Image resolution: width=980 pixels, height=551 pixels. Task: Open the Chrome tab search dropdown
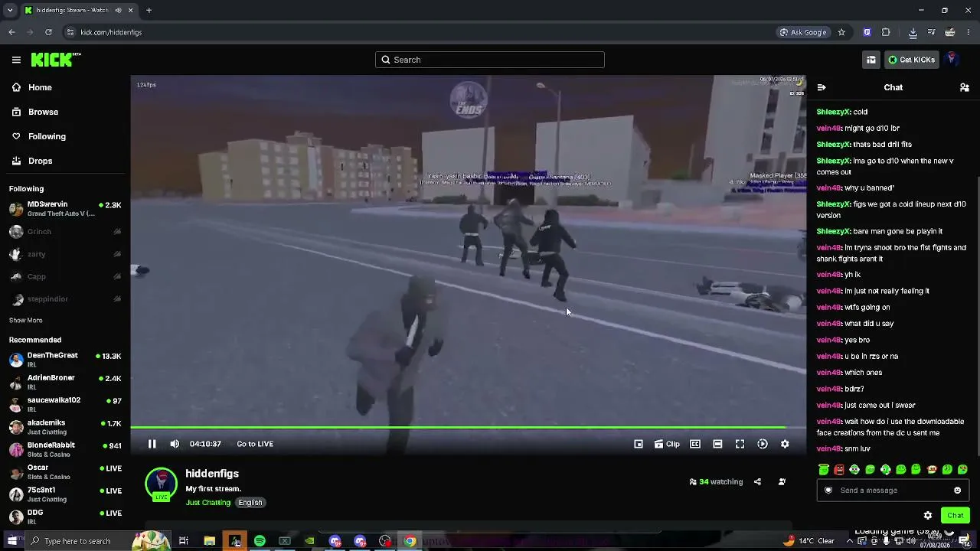10,10
